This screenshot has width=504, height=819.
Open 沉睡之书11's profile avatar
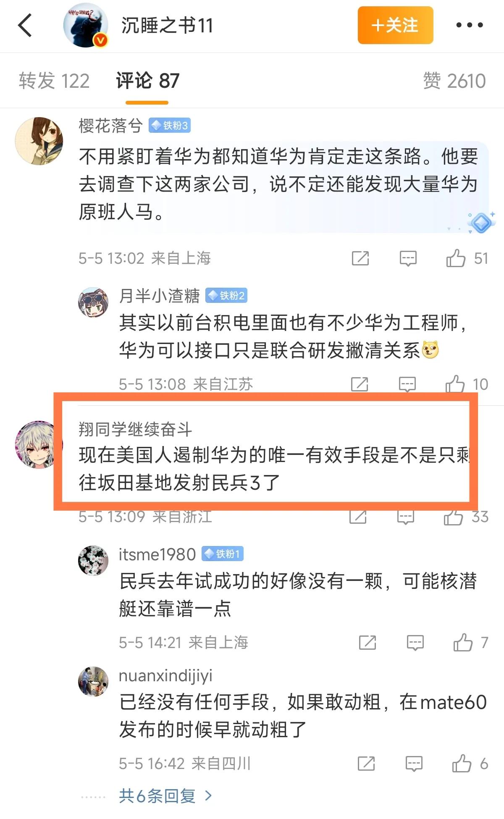[x=86, y=25]
